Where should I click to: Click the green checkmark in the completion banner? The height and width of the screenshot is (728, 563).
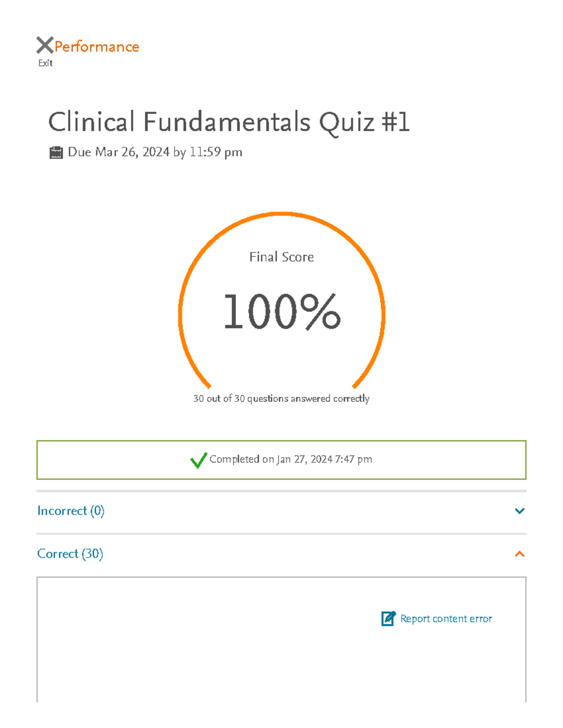tap(199, 460)
